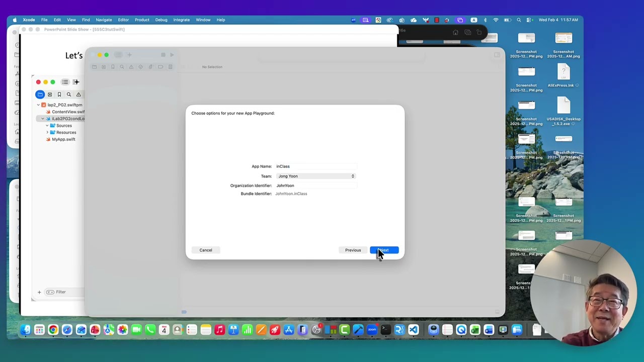Open Control Center in the menu bar
The width and height of the screenshot is (644, 362).
coord(530,20)
